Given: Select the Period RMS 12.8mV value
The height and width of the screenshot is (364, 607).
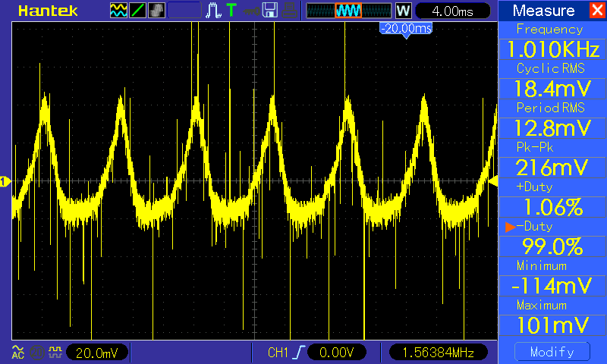Looking at the screenshot, I should tap(552, 128).
